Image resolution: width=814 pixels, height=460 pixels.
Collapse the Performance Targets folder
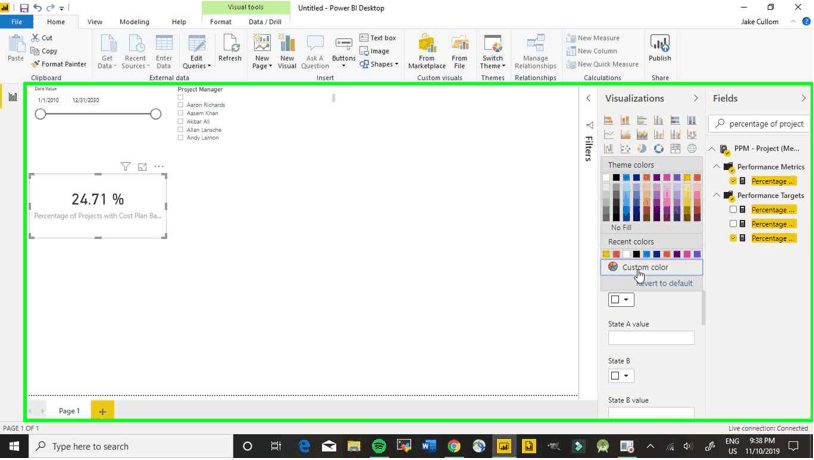(x=716, y=195)
